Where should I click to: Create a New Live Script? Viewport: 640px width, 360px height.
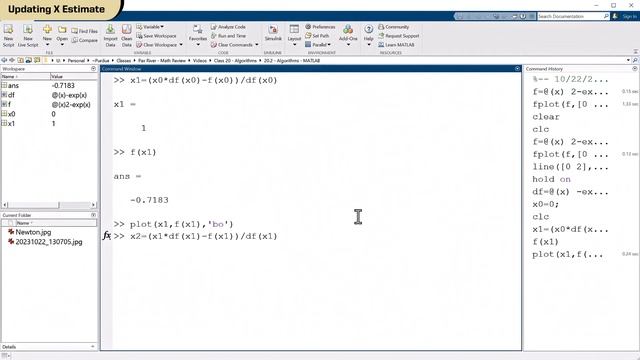coord(28,36)
